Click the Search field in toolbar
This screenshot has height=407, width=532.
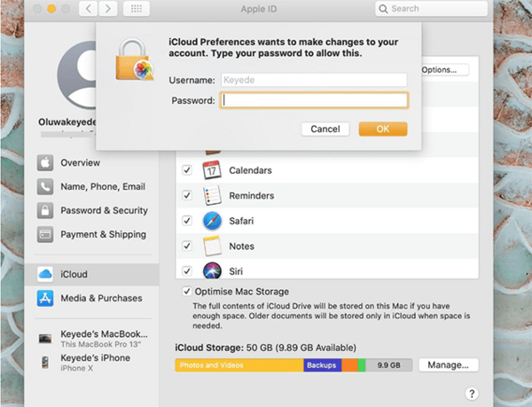tap(431, 9)
